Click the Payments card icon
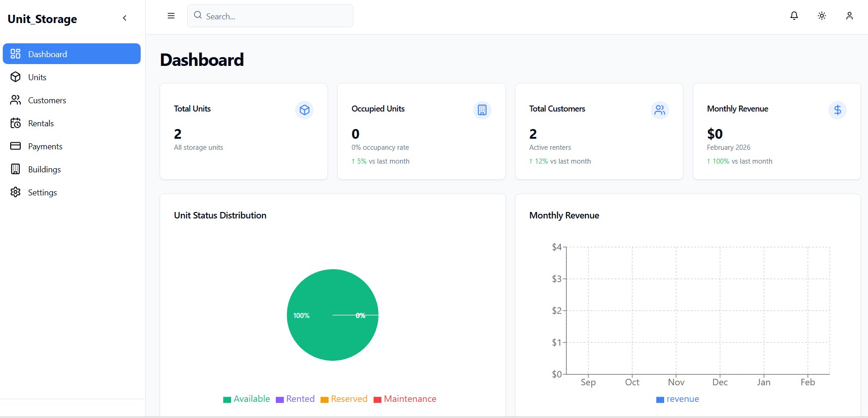The width and height of the screenshot is (868, 418). pos(16,146)
